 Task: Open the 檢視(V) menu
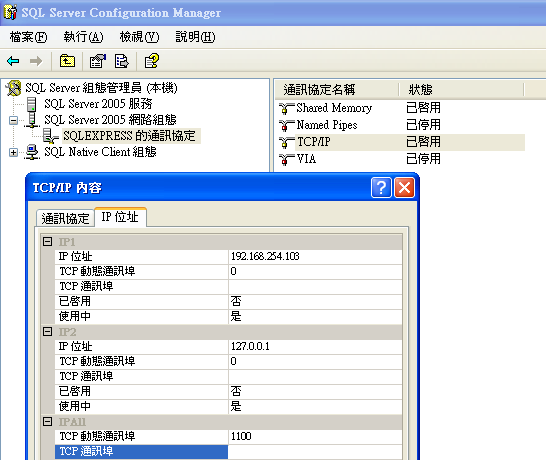pyautogui.click(x=139, y=37)
